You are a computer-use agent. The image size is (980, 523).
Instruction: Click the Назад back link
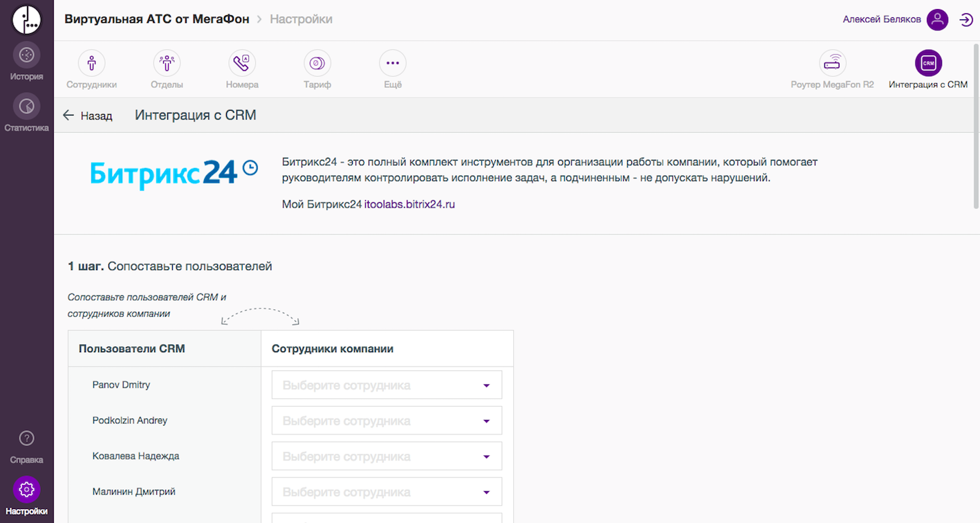pyautogui.click(x=96, y=116)
